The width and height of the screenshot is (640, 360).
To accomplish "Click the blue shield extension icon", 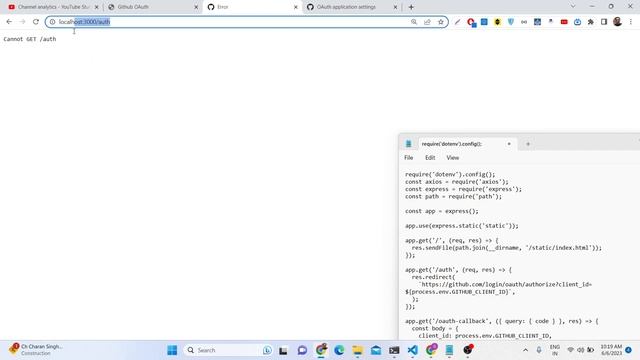I will tap(511, 22).
